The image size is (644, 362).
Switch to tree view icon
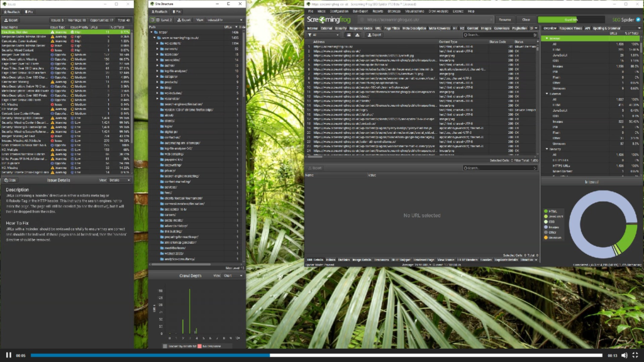(x=357, y=35)
